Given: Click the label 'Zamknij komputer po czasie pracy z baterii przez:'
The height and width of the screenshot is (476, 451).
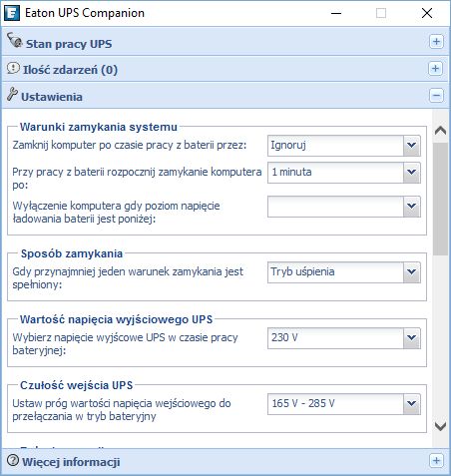Looking at the screenshot, I should 130,145.
